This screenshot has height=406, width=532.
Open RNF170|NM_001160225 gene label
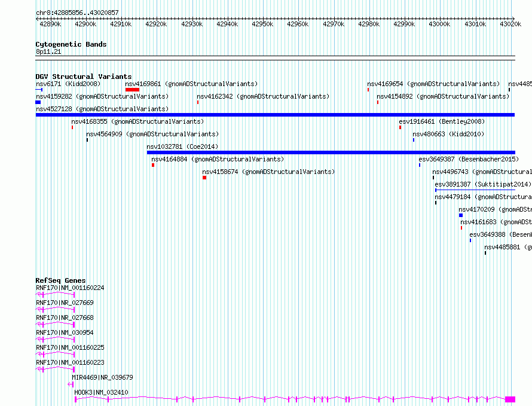pyautogui.click(x=70, y=347)
